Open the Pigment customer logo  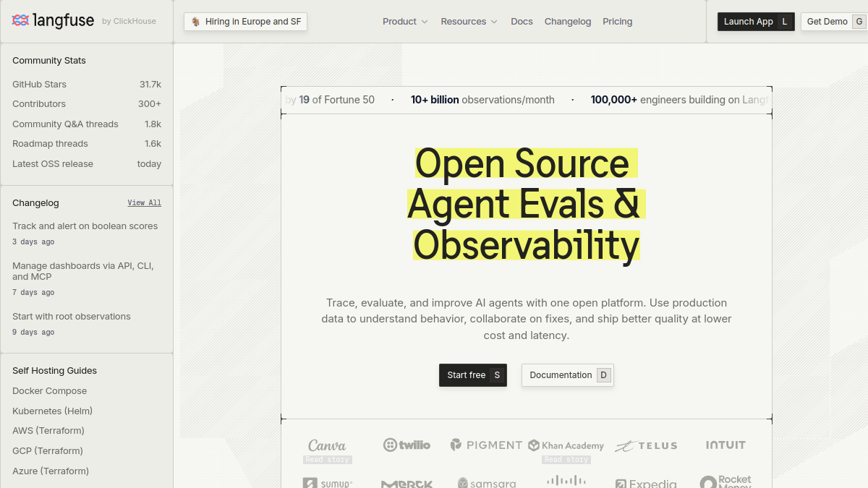coord(486,445)
